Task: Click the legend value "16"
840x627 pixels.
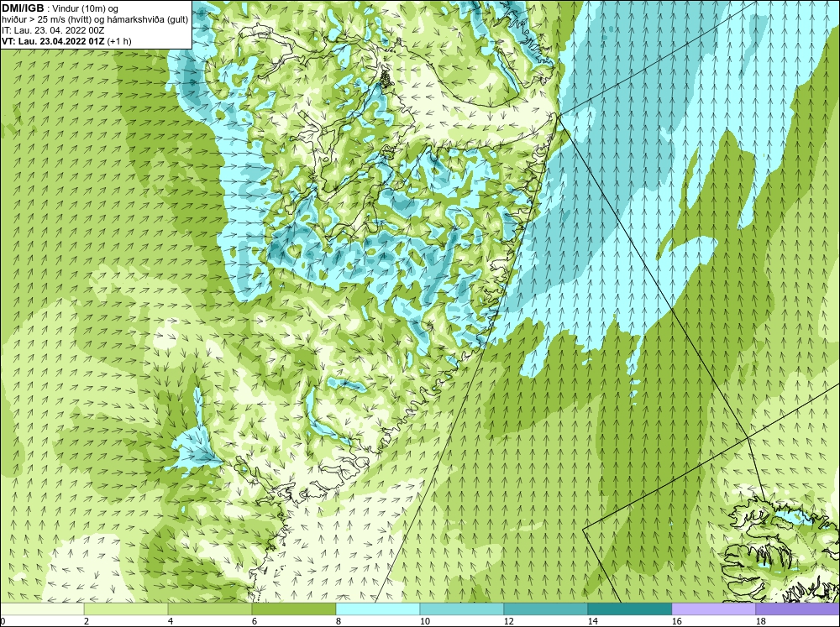Action: [x=676, y=621]
